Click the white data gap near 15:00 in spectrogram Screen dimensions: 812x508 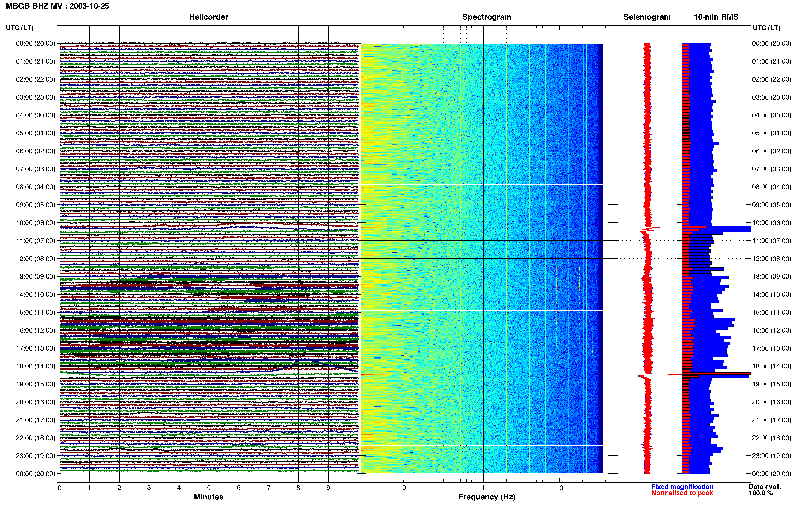pyautogui.click(x=482, y=310)
